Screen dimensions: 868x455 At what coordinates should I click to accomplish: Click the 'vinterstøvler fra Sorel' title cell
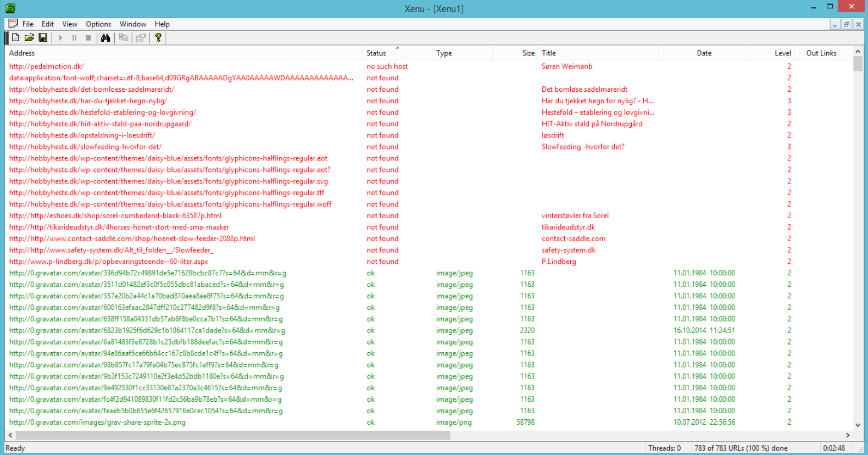point(575,216)
